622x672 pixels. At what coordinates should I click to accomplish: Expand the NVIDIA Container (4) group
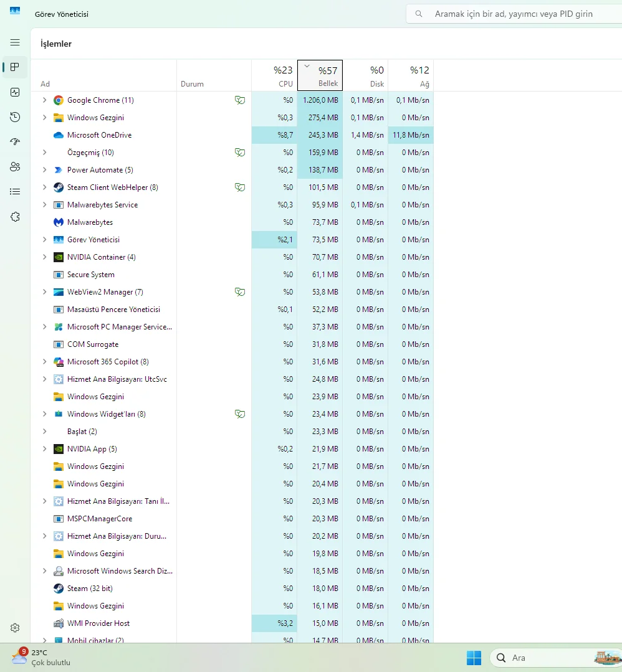point(44,257)
